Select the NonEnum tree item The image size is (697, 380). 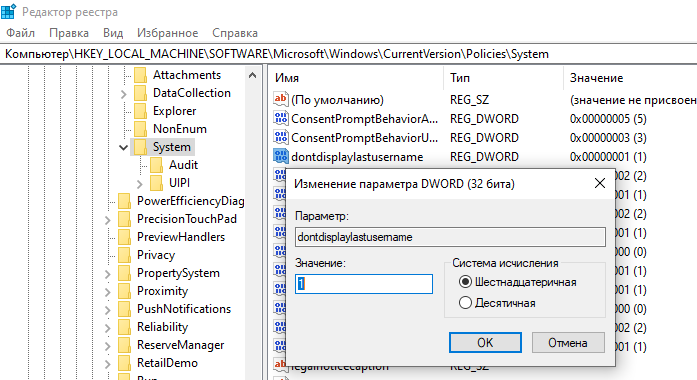pyautogui.click(x=180, y=129)
